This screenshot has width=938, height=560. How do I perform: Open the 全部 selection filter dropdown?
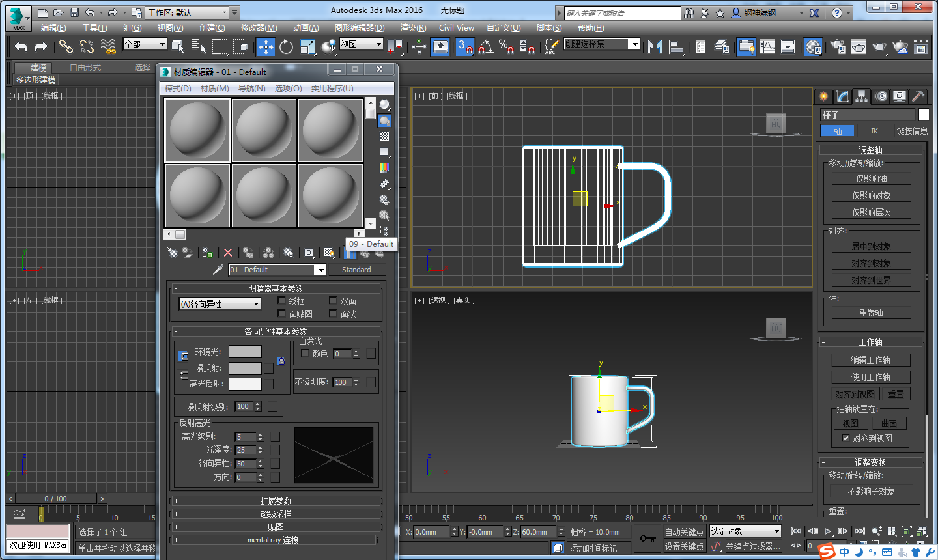(145, 44)
